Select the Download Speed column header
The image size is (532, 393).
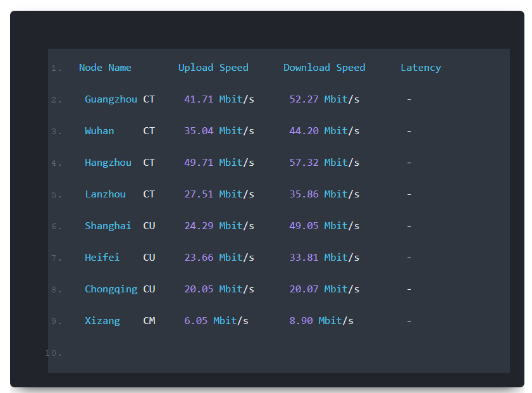[x=324, y=67]
